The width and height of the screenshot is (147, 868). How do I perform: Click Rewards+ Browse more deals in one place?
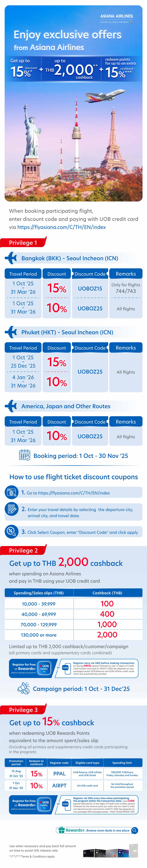coord(97,830)
